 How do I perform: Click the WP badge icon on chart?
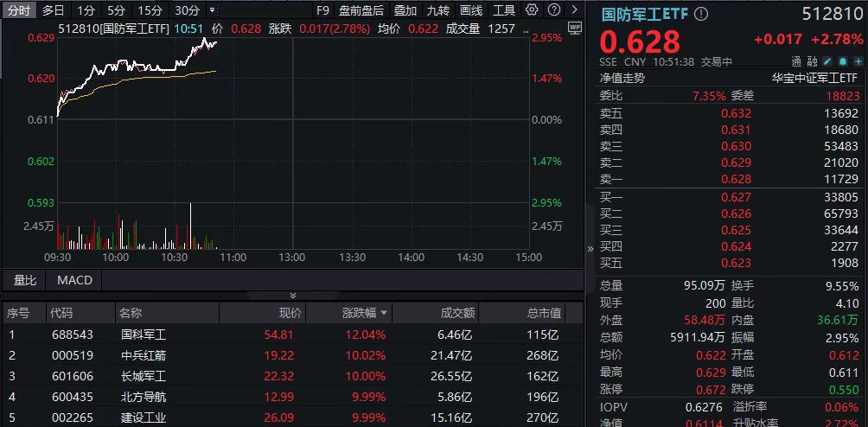coord(575,28)
